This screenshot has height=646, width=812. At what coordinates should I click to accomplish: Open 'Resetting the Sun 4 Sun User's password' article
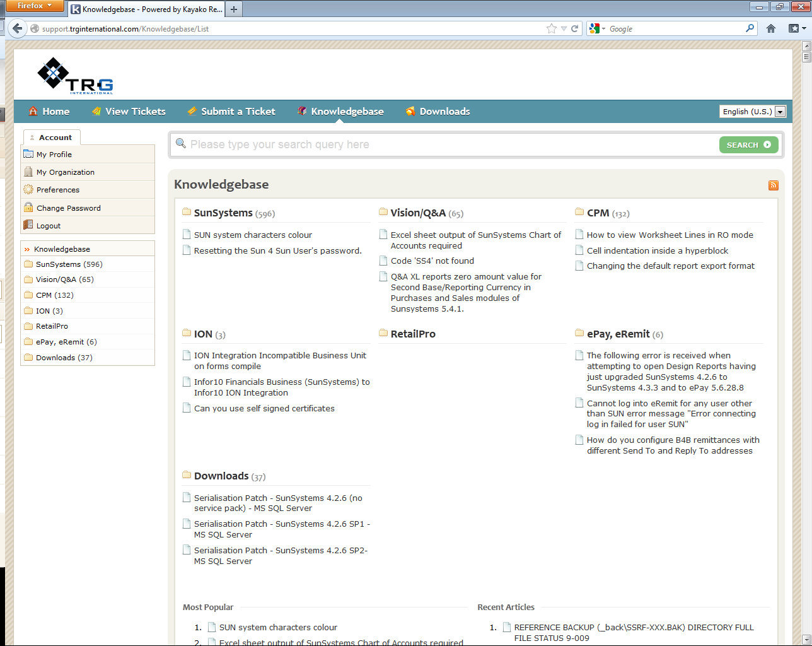(278, 250)
